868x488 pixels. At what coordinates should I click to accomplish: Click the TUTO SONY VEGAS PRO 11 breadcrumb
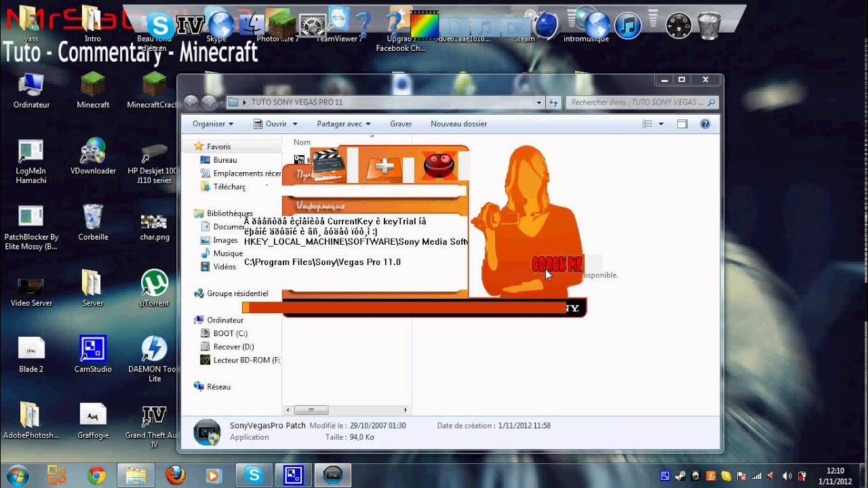tap(297, 102)
